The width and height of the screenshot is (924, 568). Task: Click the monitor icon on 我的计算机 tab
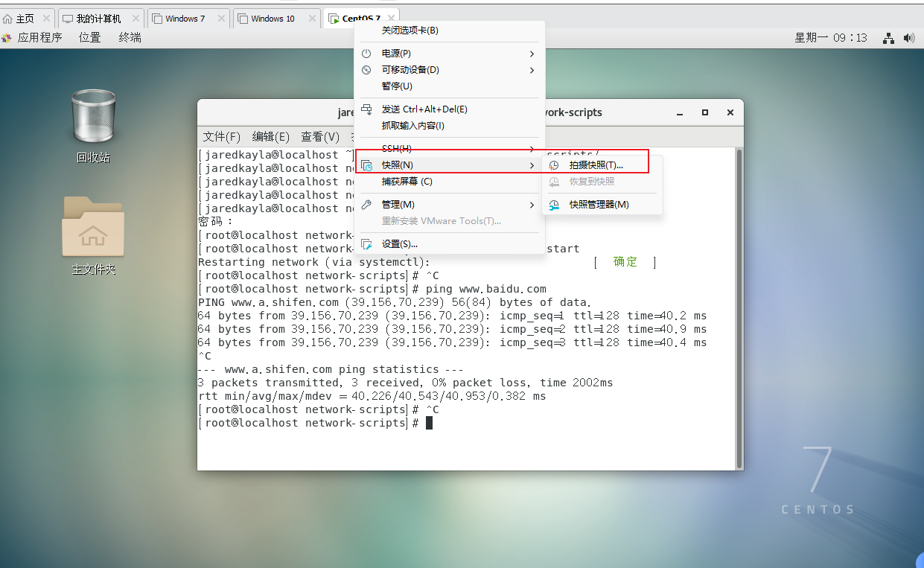pyautogui.click(x=68, y=19)
